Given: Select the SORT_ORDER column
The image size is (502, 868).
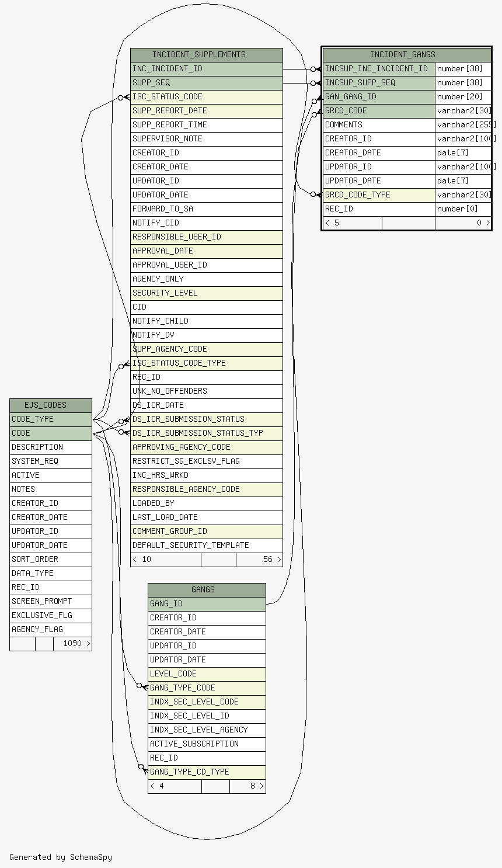Looking at the screenshot, I should tap(51, 560).
